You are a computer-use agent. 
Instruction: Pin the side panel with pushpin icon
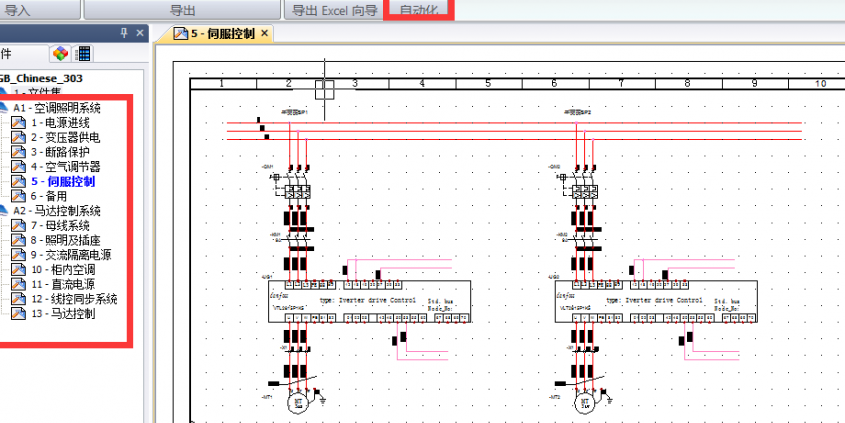[x=124, y=33]
